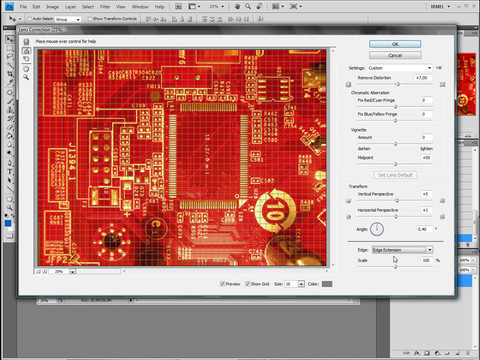This screenshot has height=360, width=480.
Task: Select the Type tool in Photoshop toolbar
Action: tap(10, 172)
